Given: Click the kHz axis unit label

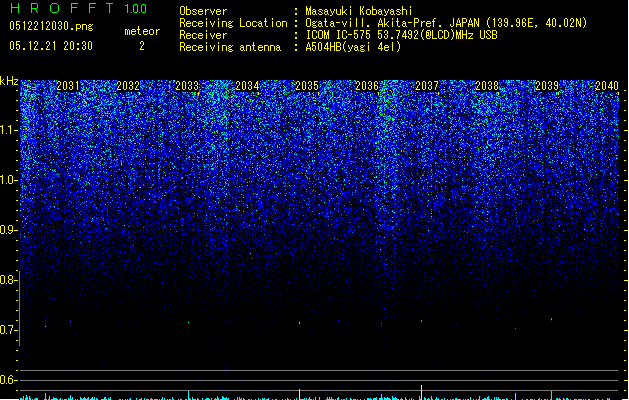Looking at the screenshot, I should coord(9,81).
